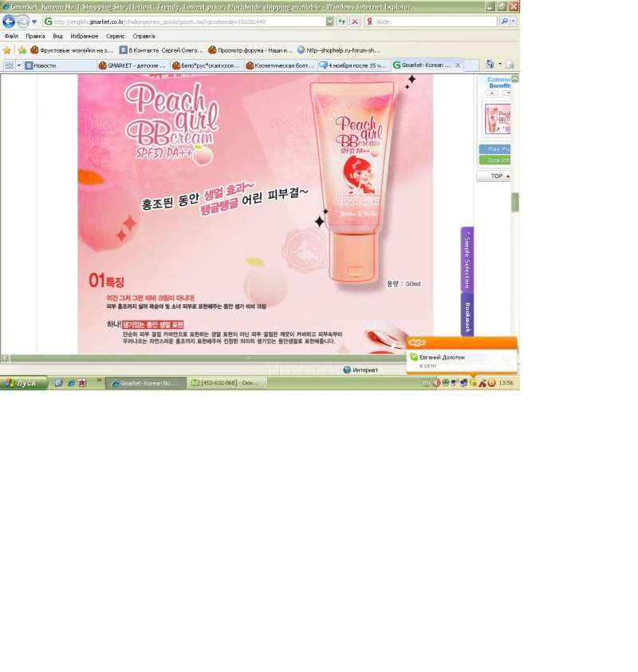The image size is (638, 672).
Task: Click the Add to Favorites icon
Action: click(22, 50)
